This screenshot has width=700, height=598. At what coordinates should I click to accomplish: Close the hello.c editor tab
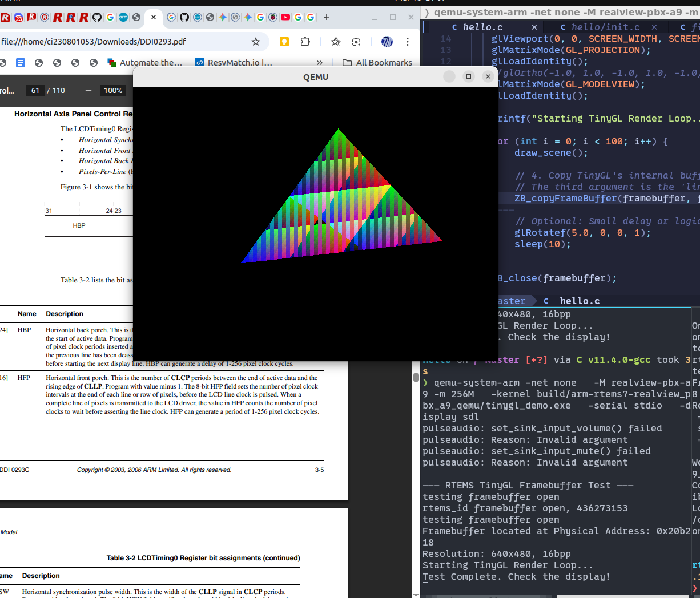(534, 27)
